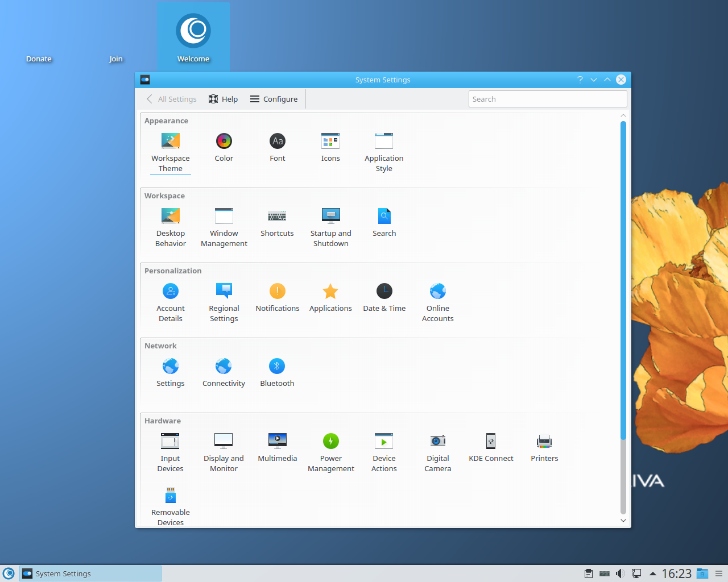
Task: Open Connectivity settings
Action: pos(224,372)
